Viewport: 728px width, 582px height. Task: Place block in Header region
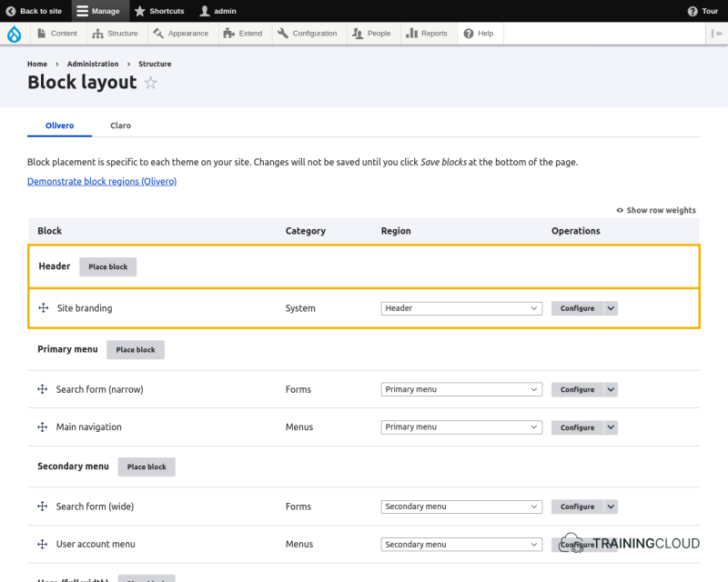pos(107,266)
